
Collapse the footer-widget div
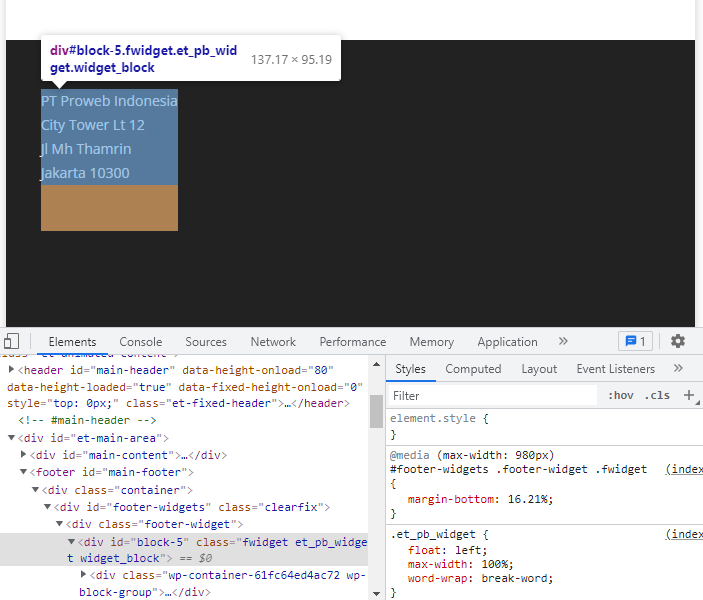pos(59,524)
